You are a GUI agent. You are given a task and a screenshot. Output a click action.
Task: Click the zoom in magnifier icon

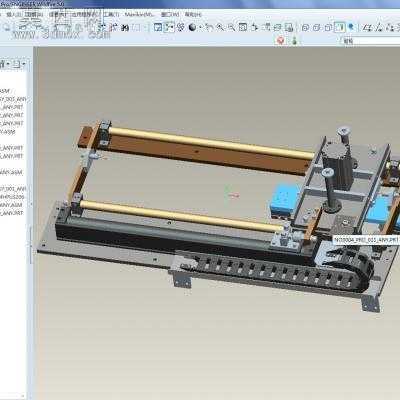tap(220, 27)
